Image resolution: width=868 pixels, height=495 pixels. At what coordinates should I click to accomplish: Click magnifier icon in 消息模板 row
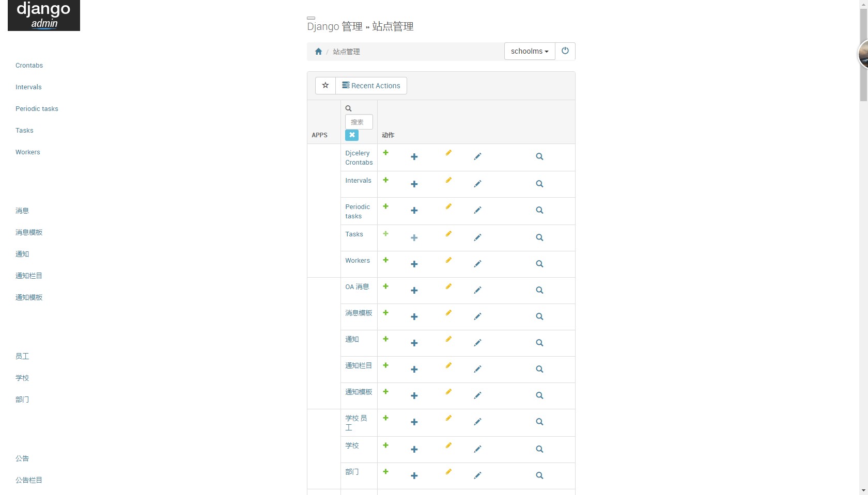(x=539, y=316)
